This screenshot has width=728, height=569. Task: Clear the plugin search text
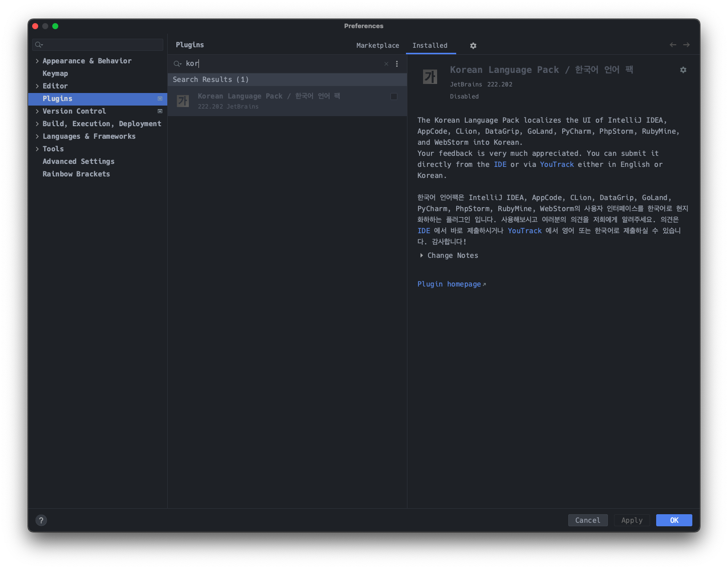click(386, 64)
